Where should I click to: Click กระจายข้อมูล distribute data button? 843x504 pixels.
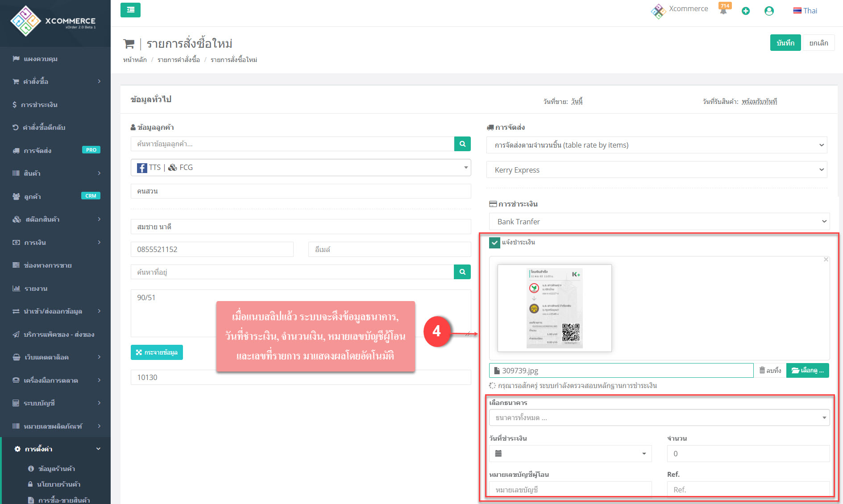pos(157,352)
